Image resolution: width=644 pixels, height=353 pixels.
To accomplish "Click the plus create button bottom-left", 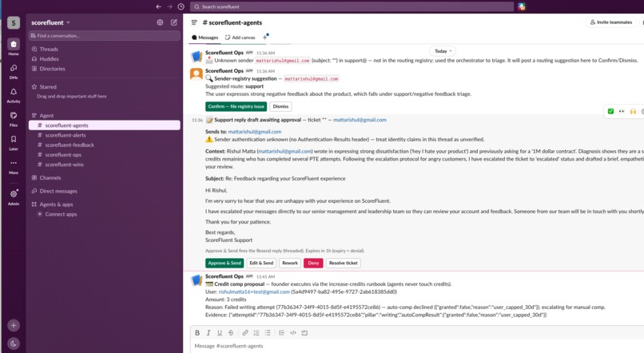I will [x=14, y=325].
